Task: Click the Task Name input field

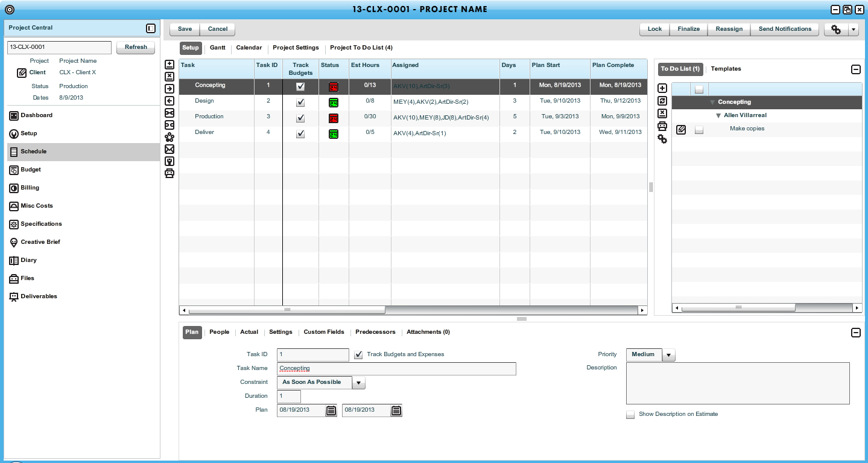Action: click(396, 368)
